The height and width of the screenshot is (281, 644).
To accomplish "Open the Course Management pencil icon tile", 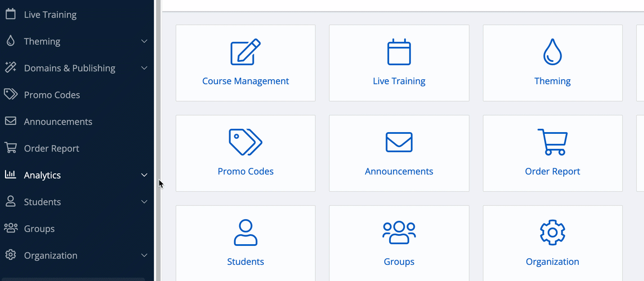I will point(245,52).
